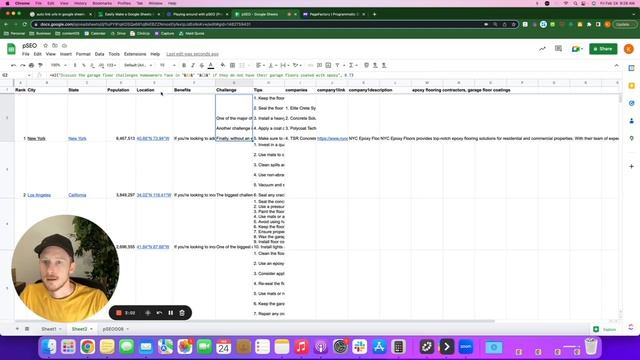Collapse the toolbar with the up chevron

[616, 65]
